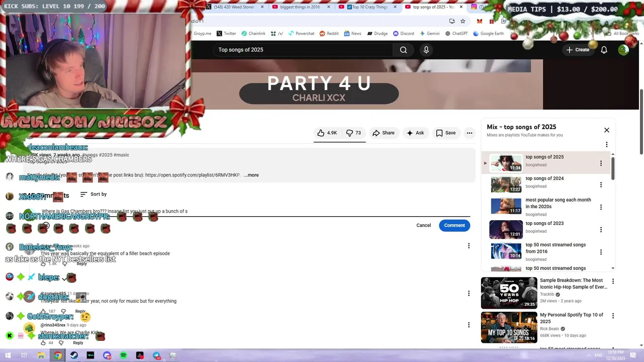The image size is (644, 362).
Task: Click install app icon in address bar
Action: [452, 21]
